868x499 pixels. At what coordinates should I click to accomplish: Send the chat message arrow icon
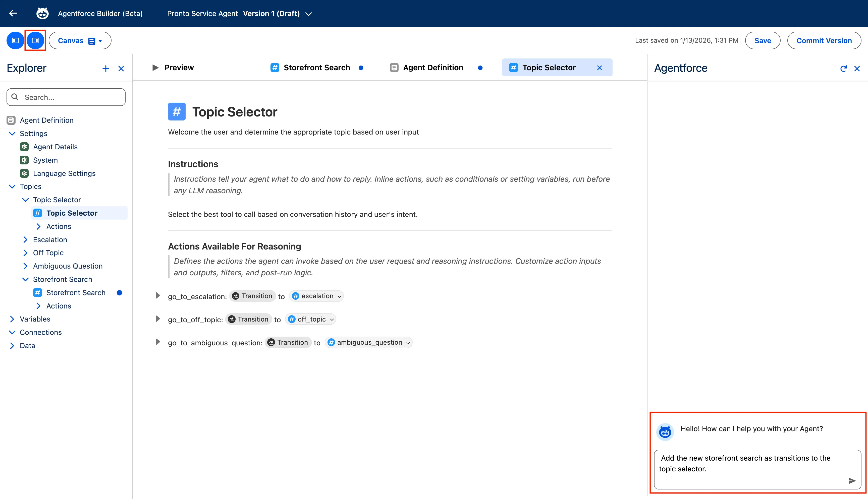(851, 480)
